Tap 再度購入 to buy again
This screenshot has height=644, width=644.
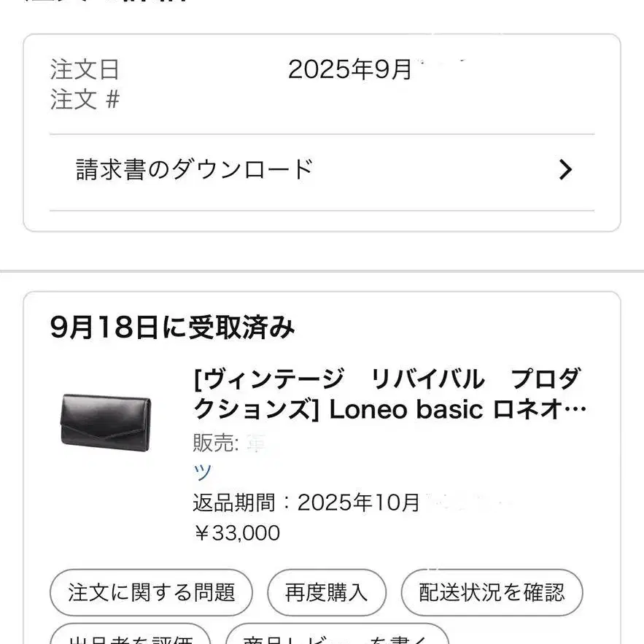[x=326, y=591]
